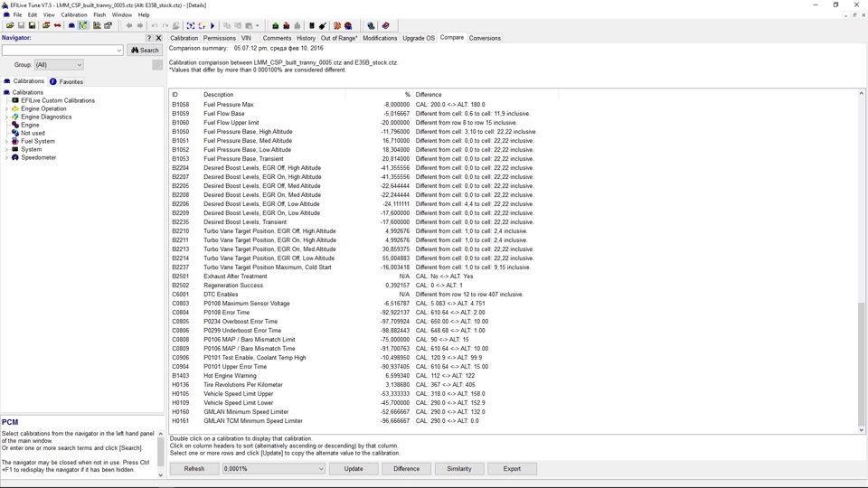Go forward using the right arrow toolbar icon
This screenshot has width=868, height=488.
click(140, 25)
